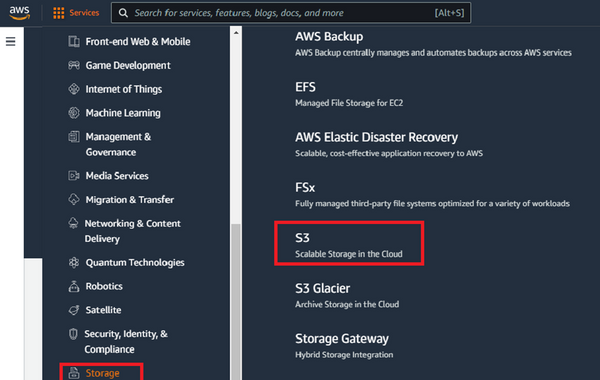Open the hamburger navigation menu
This screenshot has height=380, width=600.
[x=11, y=41]
